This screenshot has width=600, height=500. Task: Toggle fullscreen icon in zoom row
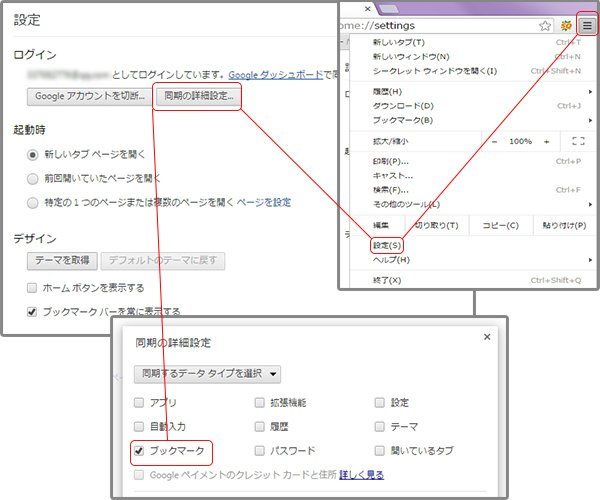[x=578, y=141]
